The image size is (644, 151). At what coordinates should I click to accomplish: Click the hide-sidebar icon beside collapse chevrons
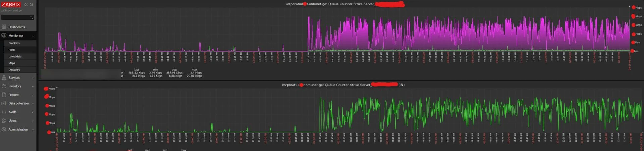pyautogui.click(x=31, y=5)
